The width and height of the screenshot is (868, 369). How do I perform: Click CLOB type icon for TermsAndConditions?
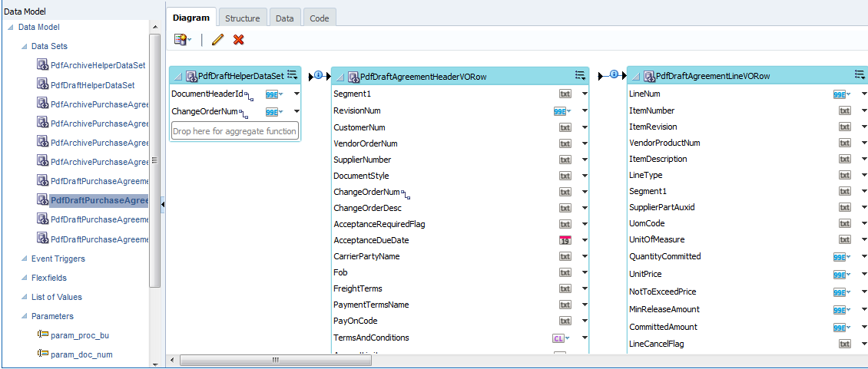pos(560,338)
